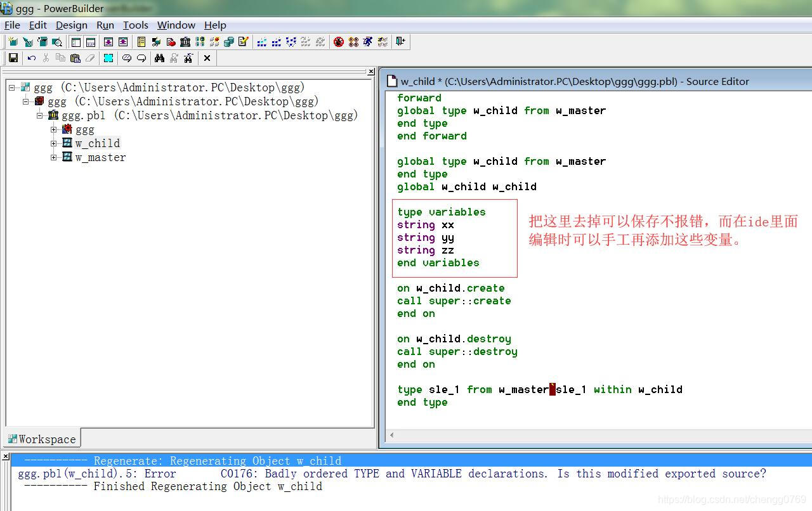Expand the w_master tree node
The image size is (812, 511).
click(x=54, y=157)
